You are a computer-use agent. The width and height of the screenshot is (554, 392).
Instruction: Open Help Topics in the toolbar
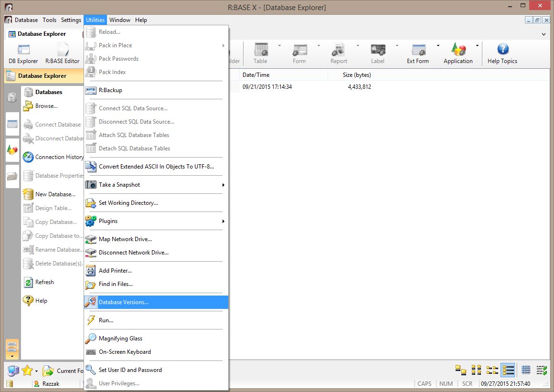(502, 53)
